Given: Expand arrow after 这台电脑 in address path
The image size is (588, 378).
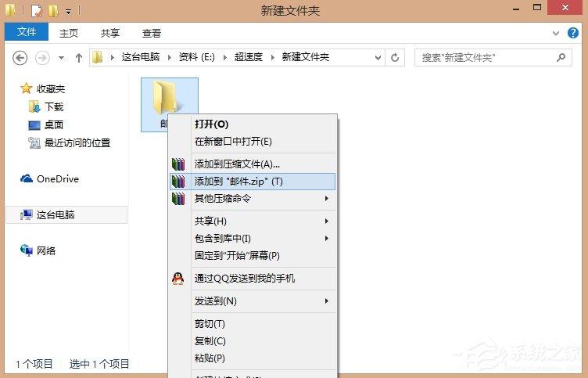Looking at the screenshot, I should [x=170, y=57].
